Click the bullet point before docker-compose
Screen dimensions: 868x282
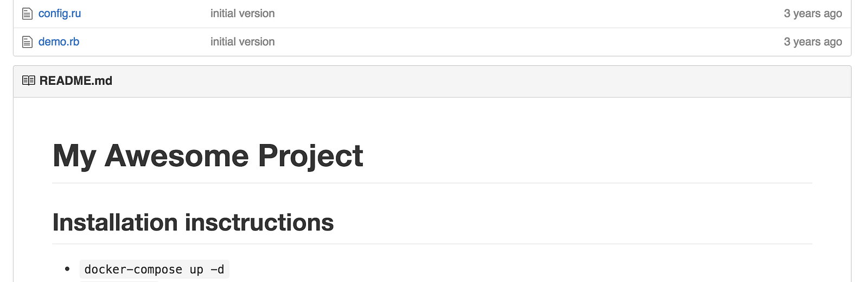pos(67,269)
